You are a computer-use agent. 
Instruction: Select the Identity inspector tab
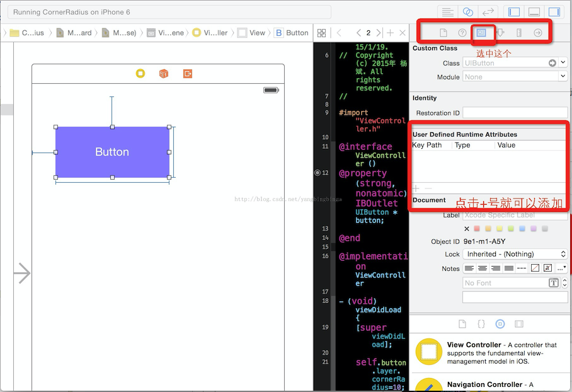coord(481,33)
